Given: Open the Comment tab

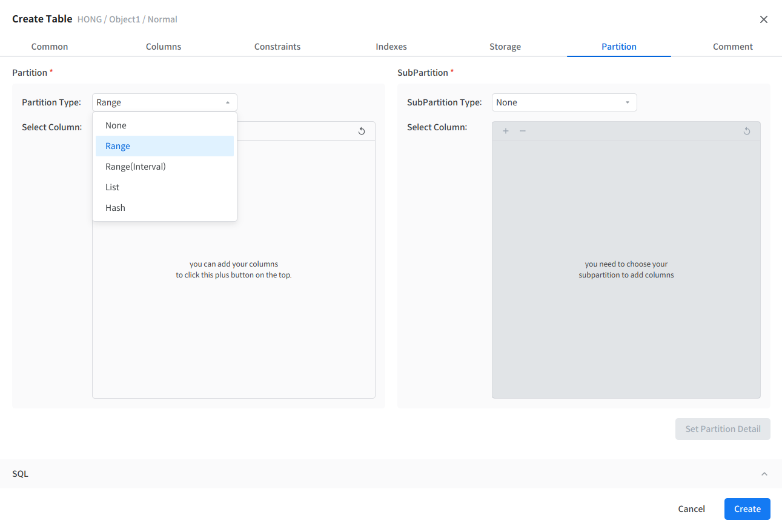Looking at the screenshot, I should click(x=732, y=47).
